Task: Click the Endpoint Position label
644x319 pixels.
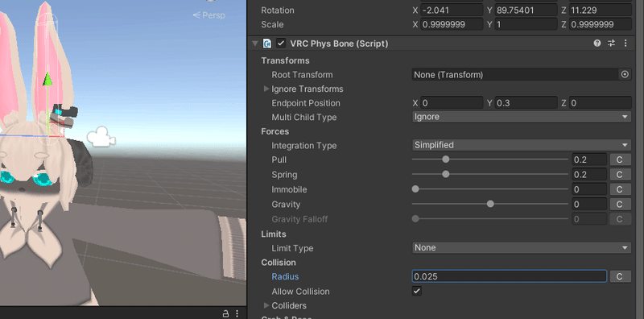Action: pos(306,103)
